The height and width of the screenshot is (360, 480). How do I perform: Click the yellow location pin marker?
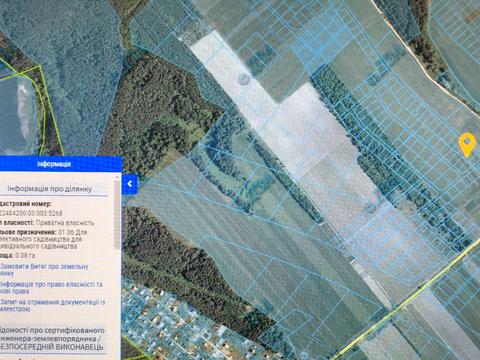tap(467, 144)
